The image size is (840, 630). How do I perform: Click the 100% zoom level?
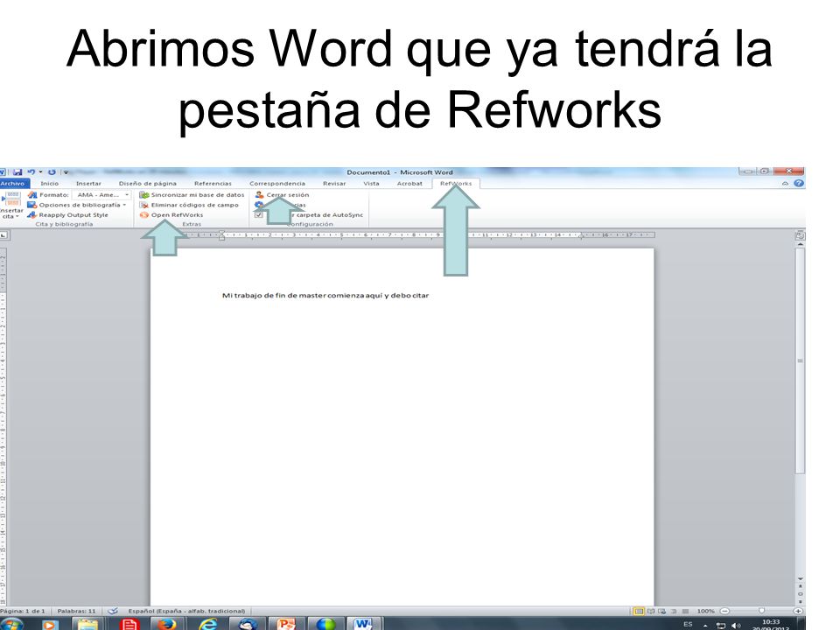[705, 611]
